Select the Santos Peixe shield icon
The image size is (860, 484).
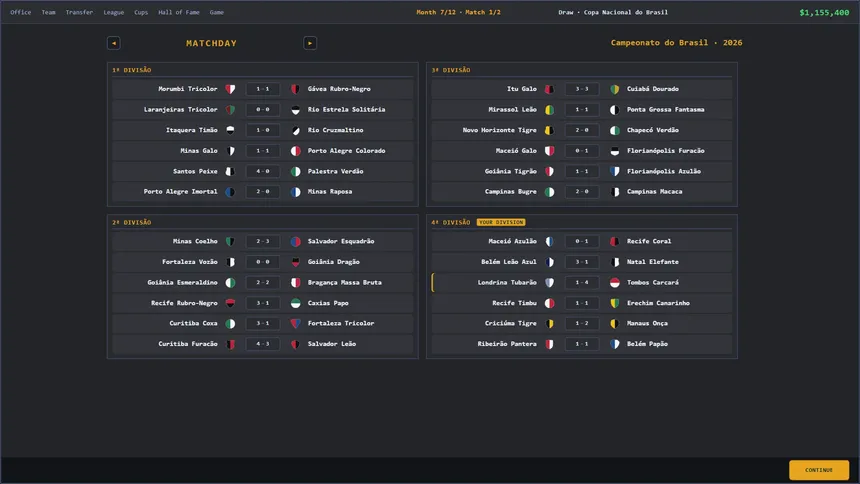(230, 171)
